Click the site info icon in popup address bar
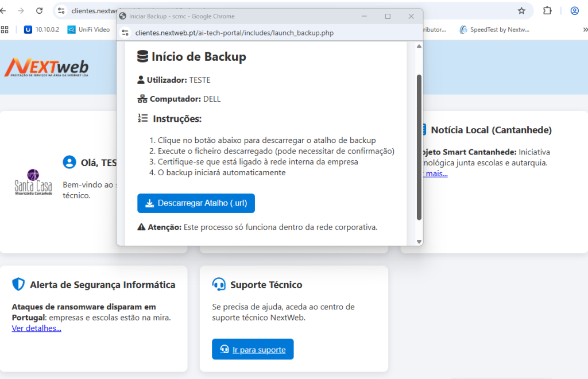This screenshot has width=588, height=379. 126,33
